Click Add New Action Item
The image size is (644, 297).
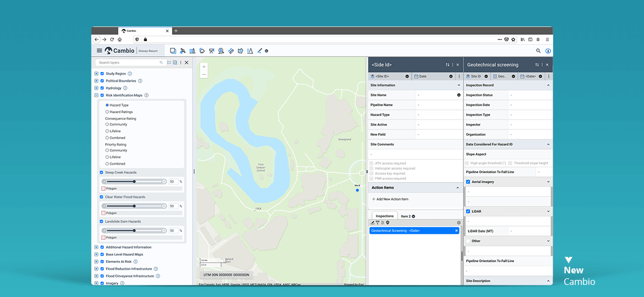(x=390, y=199)
